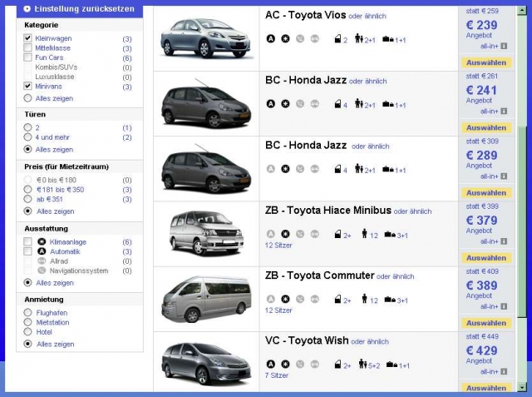Tick the Klimaanlage equipment checkbox
The width and height of the screenshot is (532, 397).
[27, 242]
